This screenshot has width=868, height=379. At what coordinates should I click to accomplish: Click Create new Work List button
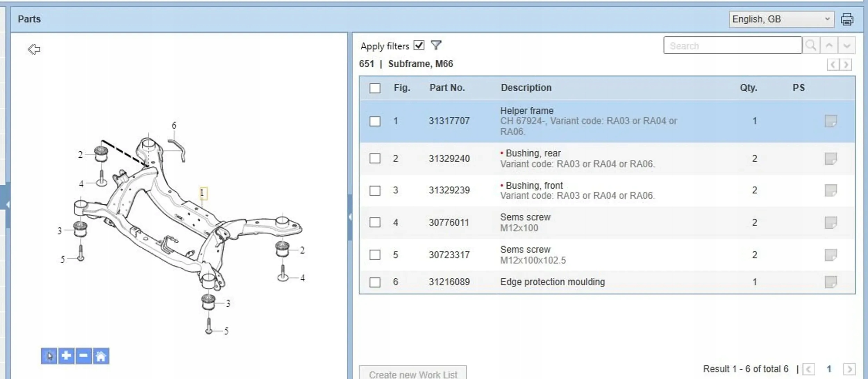(413, 374)
